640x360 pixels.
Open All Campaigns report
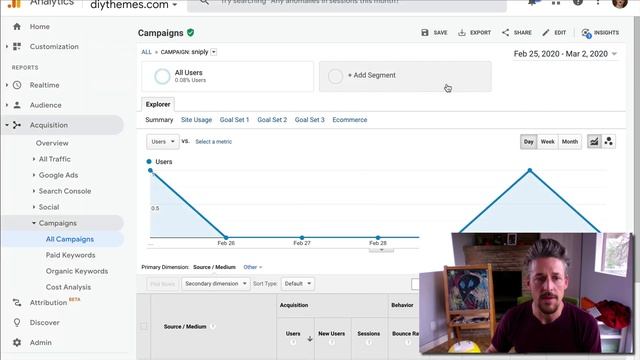(x=70, y=239)
